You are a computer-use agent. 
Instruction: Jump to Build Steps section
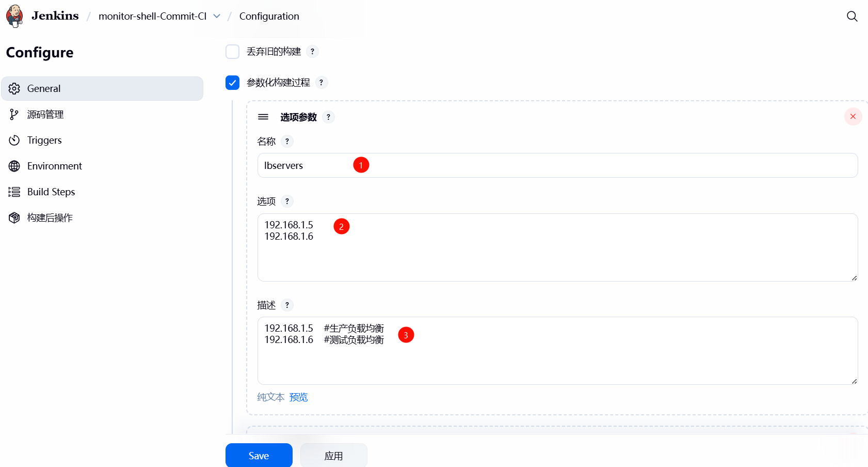click(51, 192)
